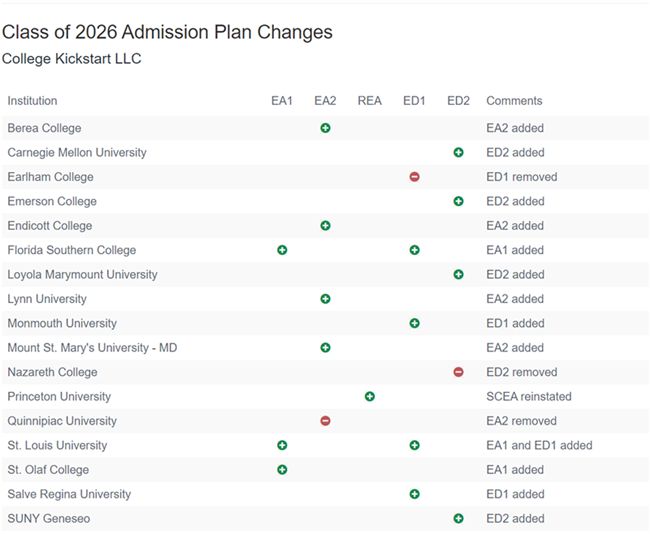Click Carnegie Mellon University's ED2 plus icon

458,153
